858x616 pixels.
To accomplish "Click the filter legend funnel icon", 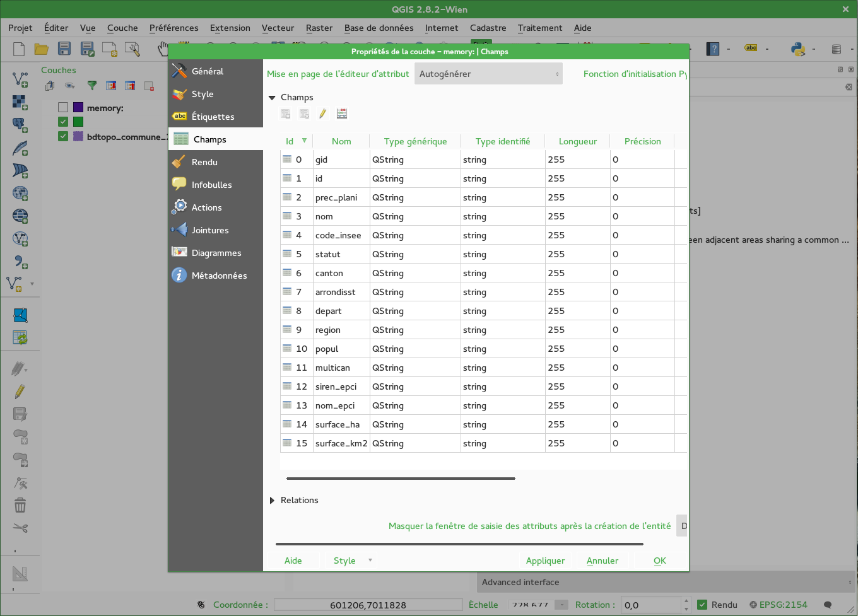I will [92, 86].
